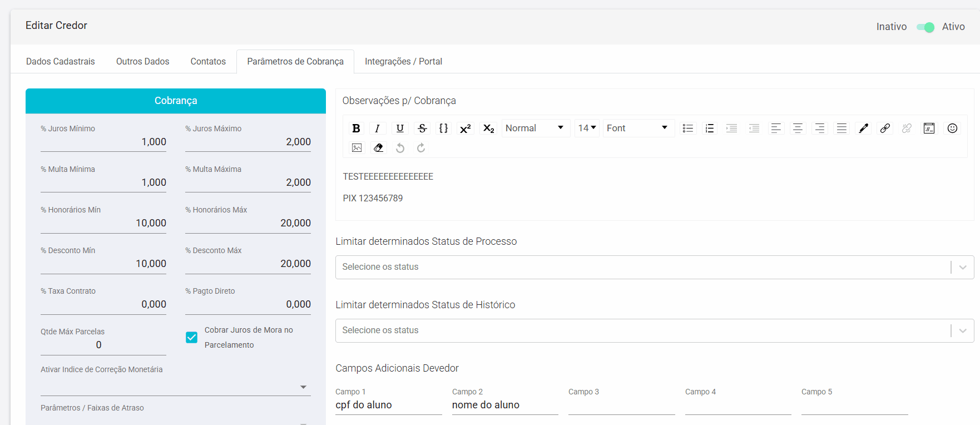This screenshot has height=425, width=980.
Task: Open the emoji picker
Action: point(952,129)
